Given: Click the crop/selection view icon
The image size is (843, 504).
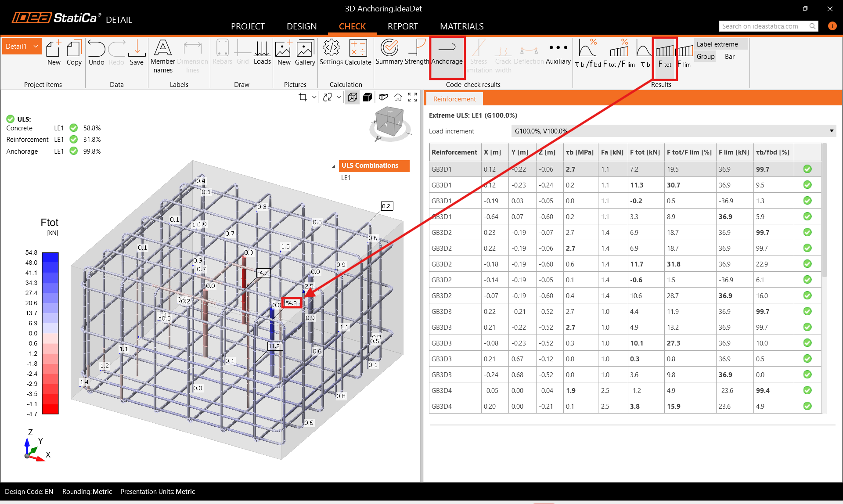Looking at the screenshot, I should pos(303,97).
